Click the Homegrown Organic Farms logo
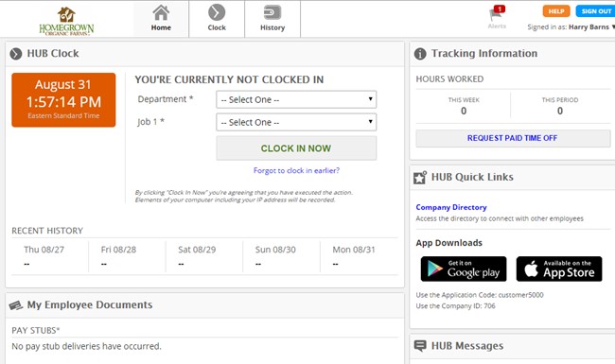Screen dimensions: 615x364 pyautogui.click(x=66, y=22)
